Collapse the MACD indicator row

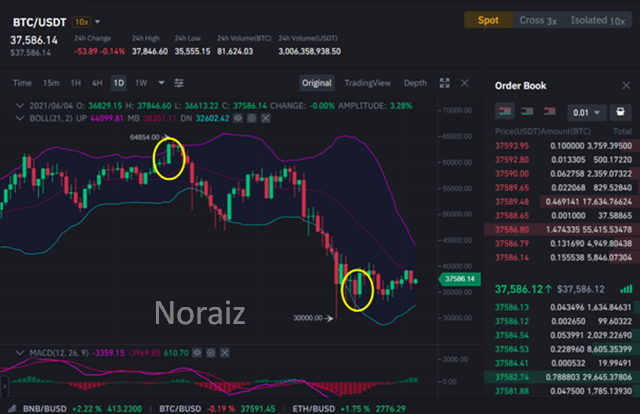pos(19,353)
